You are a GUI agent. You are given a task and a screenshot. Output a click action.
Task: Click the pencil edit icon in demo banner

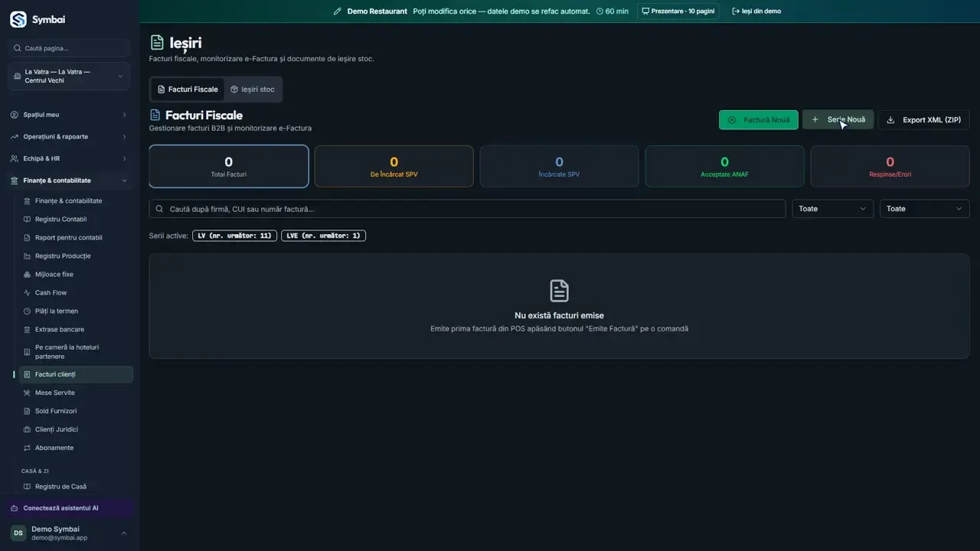click(338, 11)
